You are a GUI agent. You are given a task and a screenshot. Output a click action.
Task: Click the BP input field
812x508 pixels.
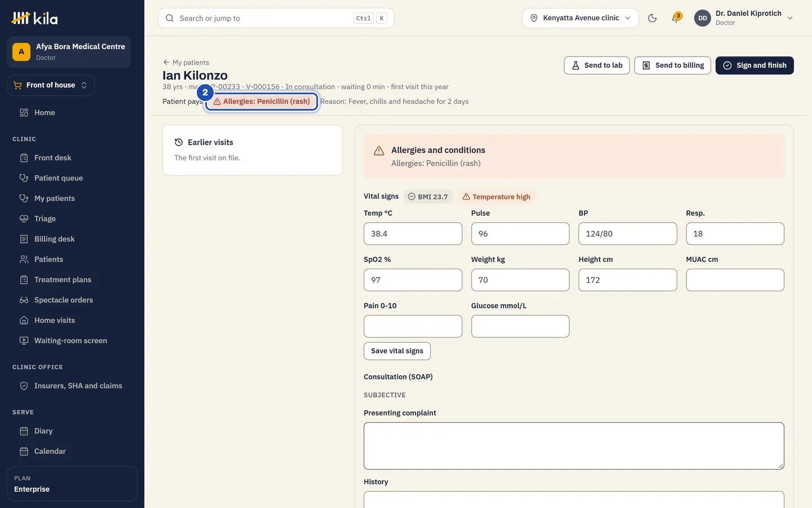click(x=628, y=234)
